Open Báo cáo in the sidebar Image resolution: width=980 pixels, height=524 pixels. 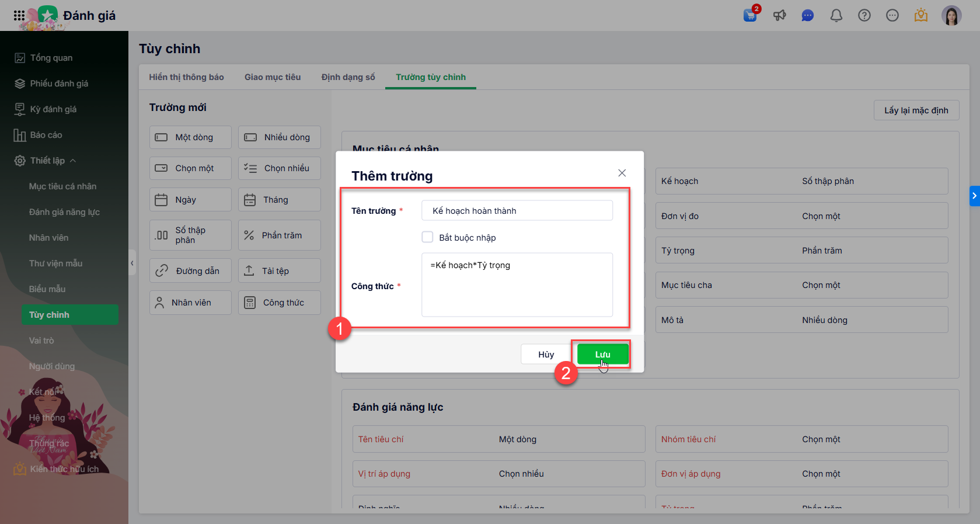(x=46, y=135)
